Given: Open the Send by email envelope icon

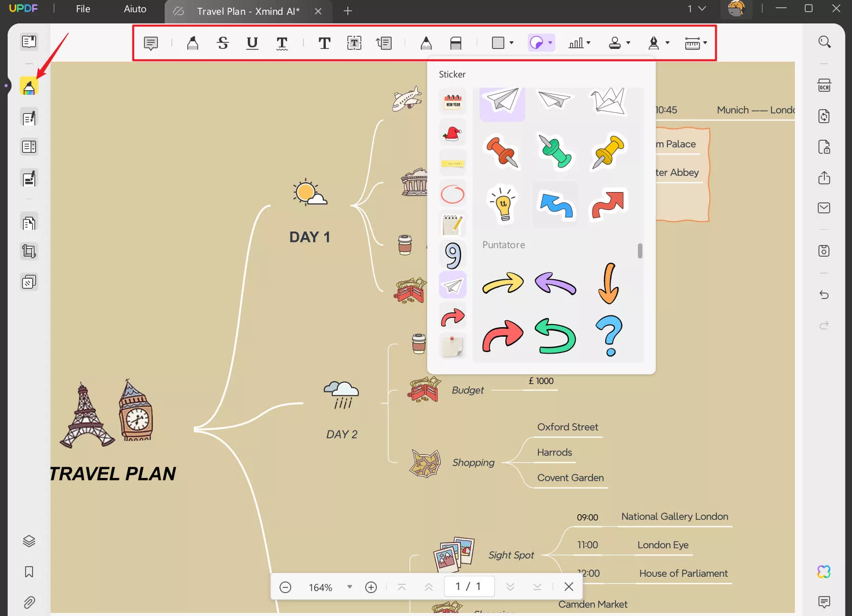Looking at the screenshot, I should pos(824,208).
